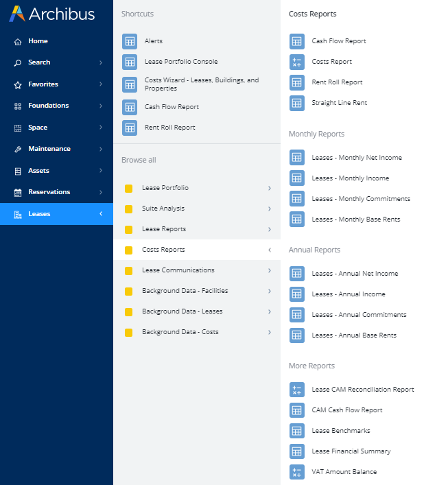Open Leases - Annual Commitments report
Viewport: 448px width, 485px height.
pyautogui.click(x=358, y=315)
